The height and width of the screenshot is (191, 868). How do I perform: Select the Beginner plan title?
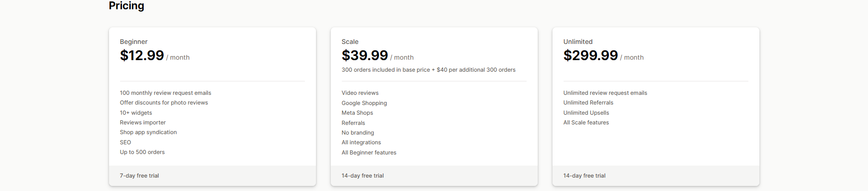134,42
